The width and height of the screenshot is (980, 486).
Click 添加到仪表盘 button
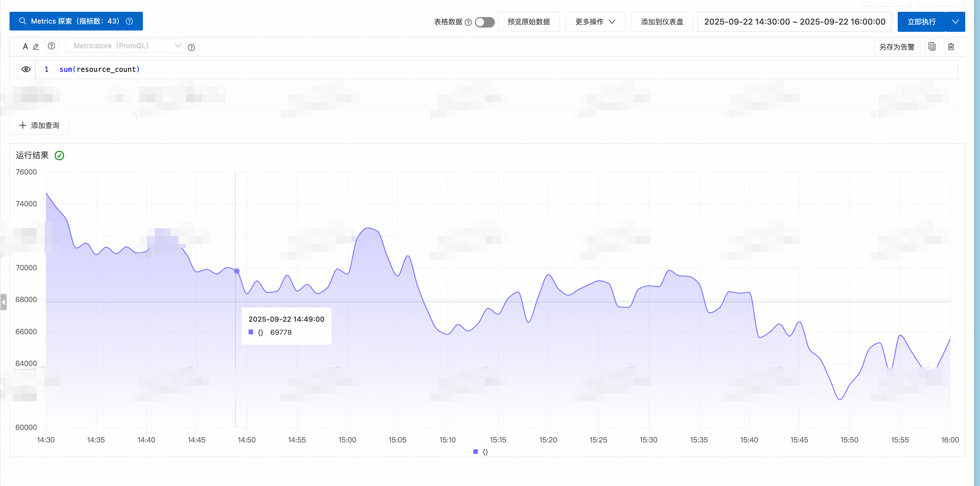pos(661,22)
